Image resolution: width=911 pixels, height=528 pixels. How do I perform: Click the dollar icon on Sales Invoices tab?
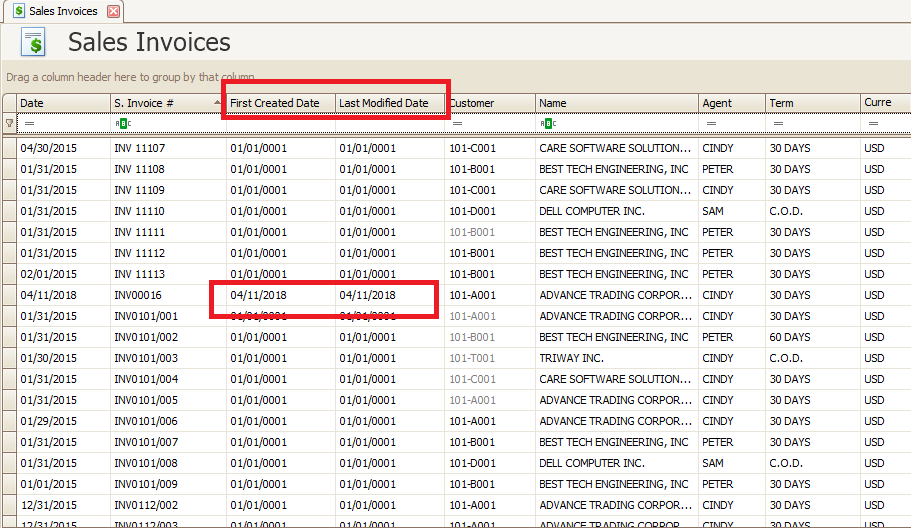(x=19, y=11)
